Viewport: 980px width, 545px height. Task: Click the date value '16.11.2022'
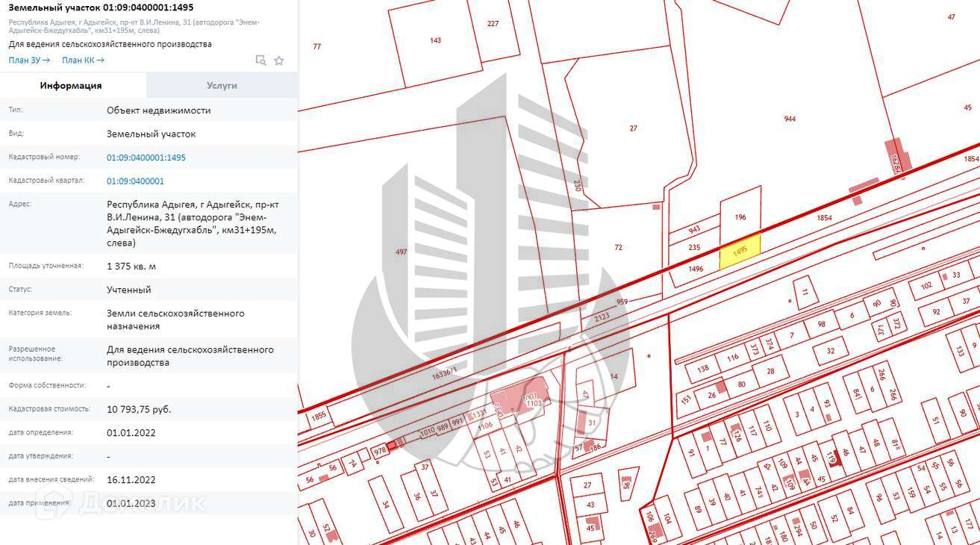click(131, 479)
